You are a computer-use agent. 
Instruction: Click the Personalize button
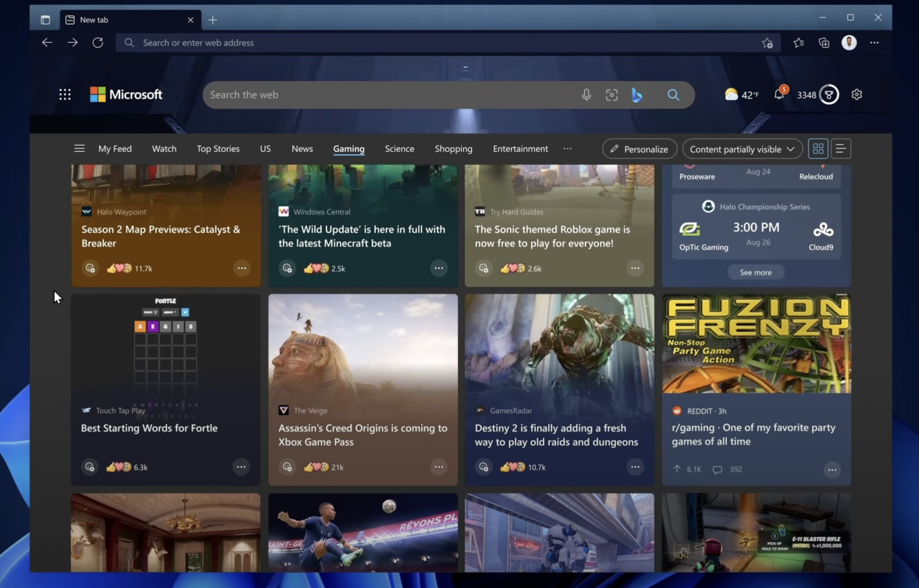click(640, 149)
